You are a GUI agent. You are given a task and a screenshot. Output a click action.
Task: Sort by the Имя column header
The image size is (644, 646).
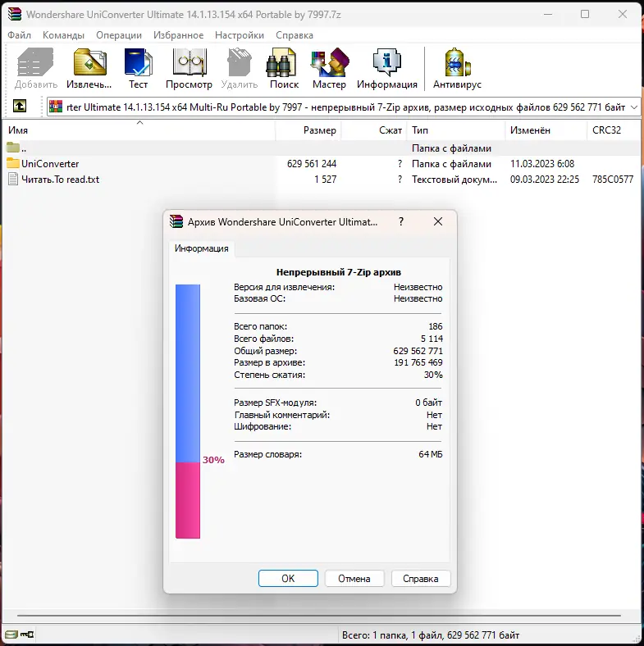[x=139, y=130]
